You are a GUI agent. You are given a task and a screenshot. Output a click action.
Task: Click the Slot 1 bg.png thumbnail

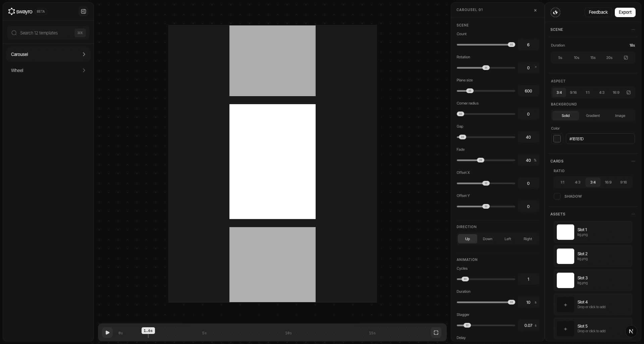coord(566,232)
